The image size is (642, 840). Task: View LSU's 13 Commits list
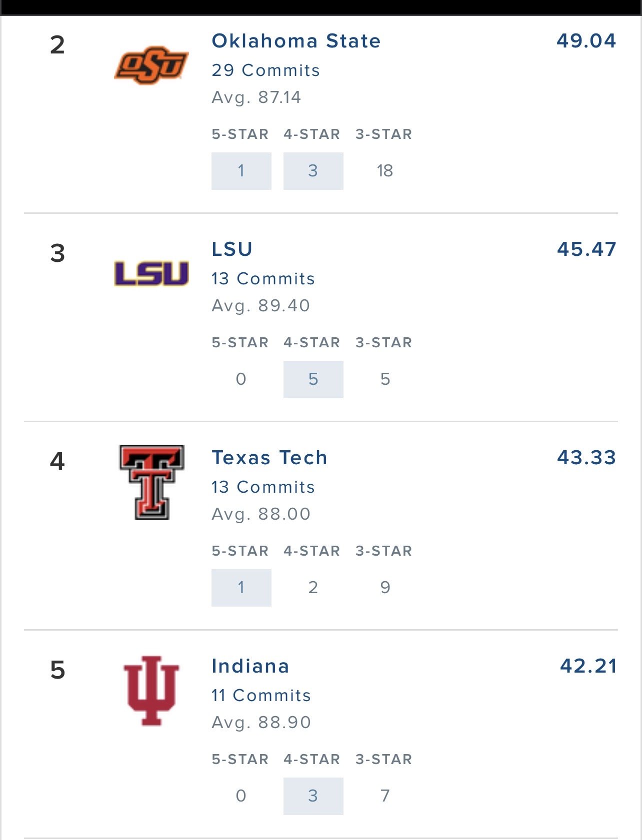263,279
